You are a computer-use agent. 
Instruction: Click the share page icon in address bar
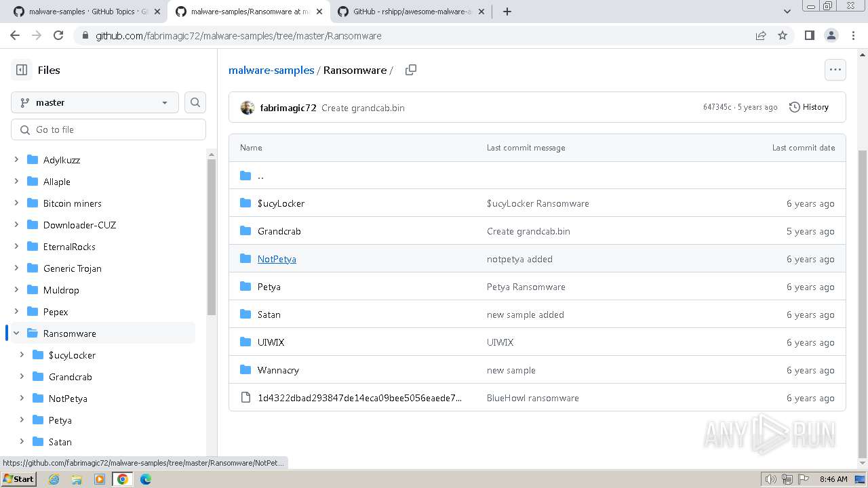(761, 35)
